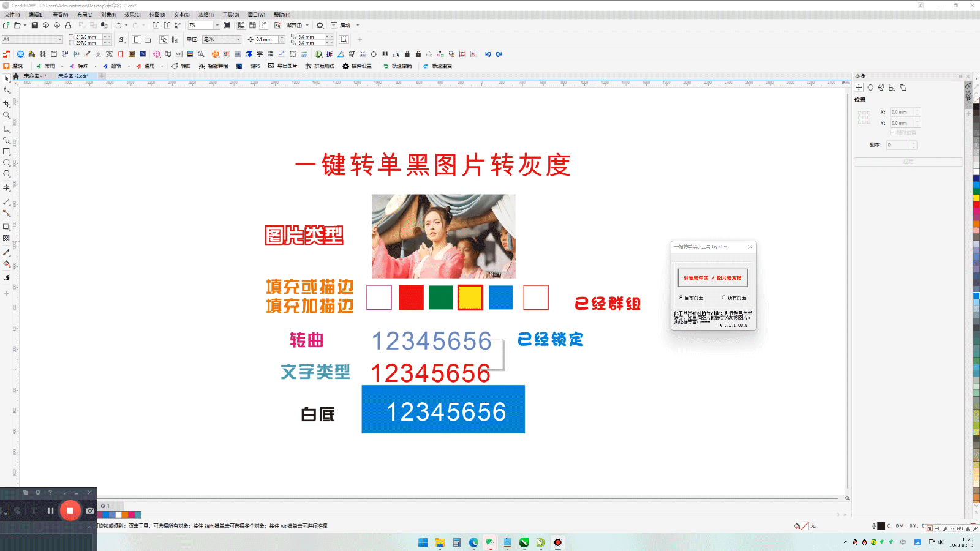Viewport: 980px width, 551px height.
Task: Expand the 超级 plugin menu dropdown
Action: (x=129, y=66)
